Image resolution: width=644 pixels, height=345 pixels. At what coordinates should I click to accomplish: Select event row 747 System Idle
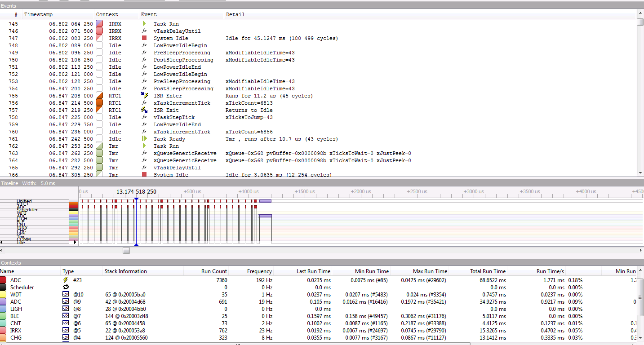318,38
